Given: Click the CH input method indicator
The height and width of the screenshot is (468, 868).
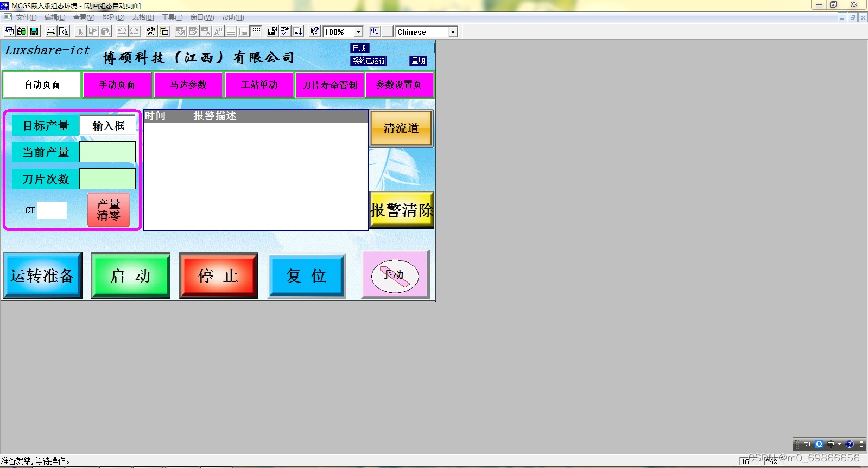Looking at the screenshot, I should pos(807,444).
